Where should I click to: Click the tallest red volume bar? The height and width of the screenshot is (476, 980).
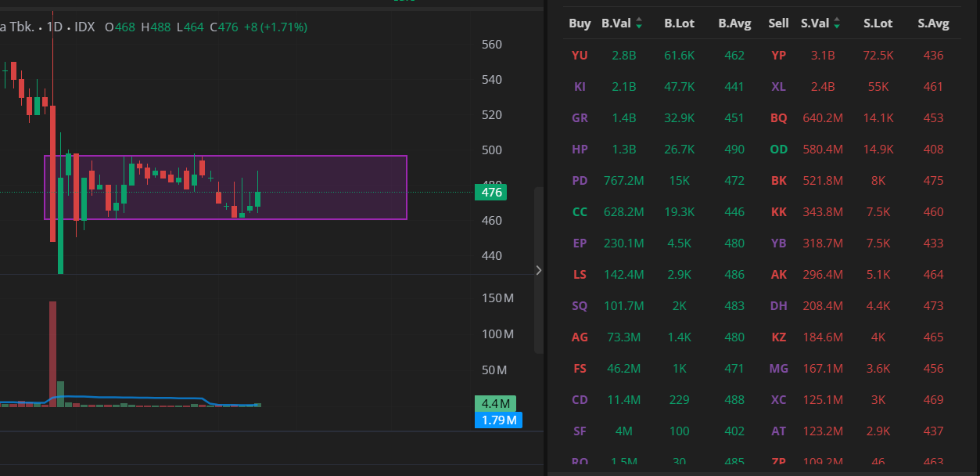(52, 352)
